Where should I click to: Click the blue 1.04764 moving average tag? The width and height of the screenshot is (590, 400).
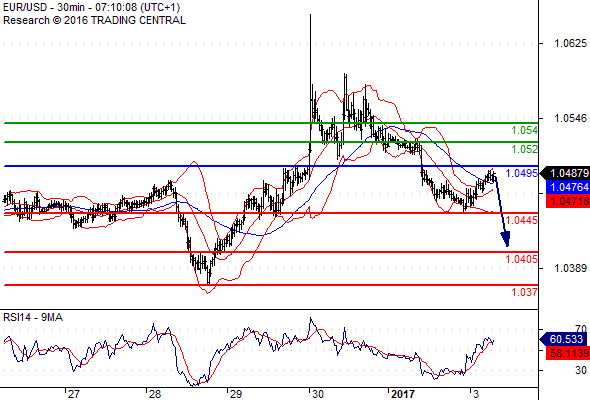(568, 187)
